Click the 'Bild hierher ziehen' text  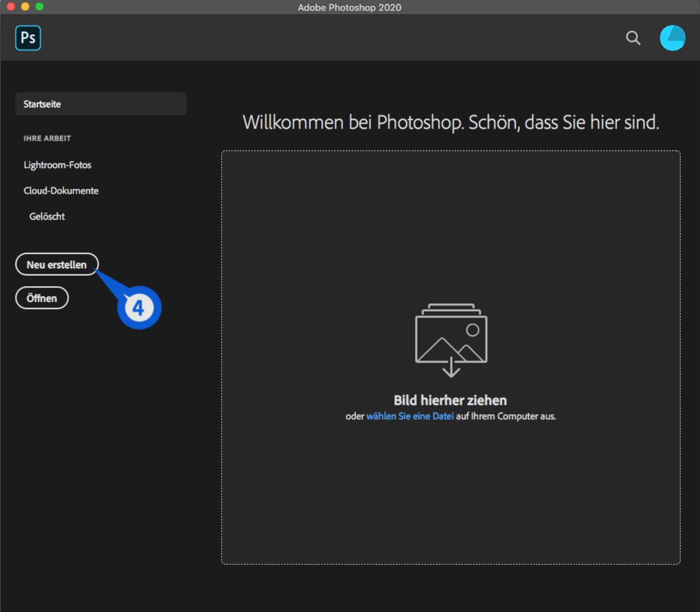[x=450, y=400]
